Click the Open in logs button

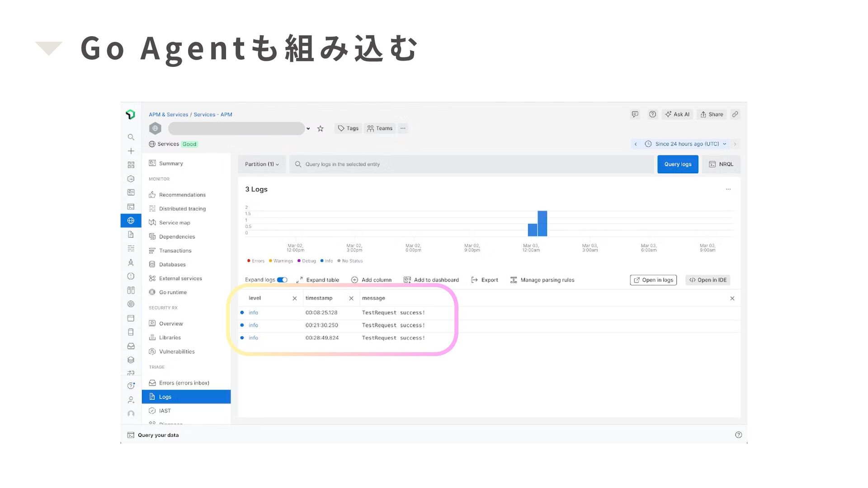(653, 280)
